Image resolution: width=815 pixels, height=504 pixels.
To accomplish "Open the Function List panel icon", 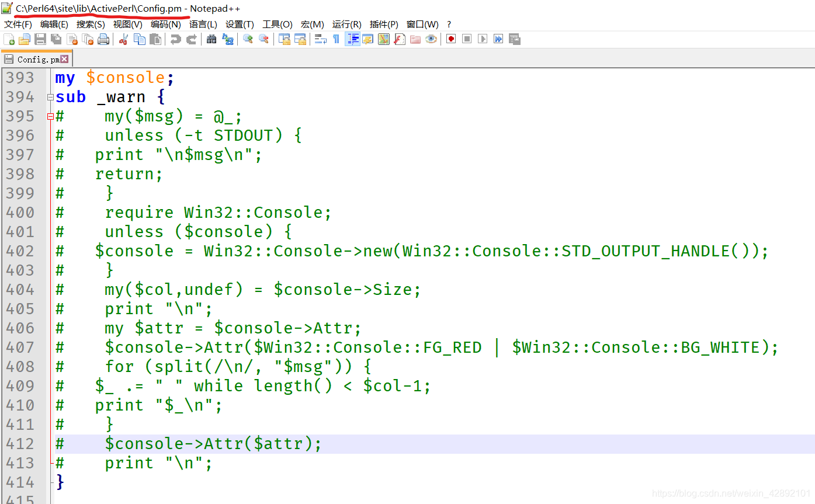I will click(x=400, y=39).
